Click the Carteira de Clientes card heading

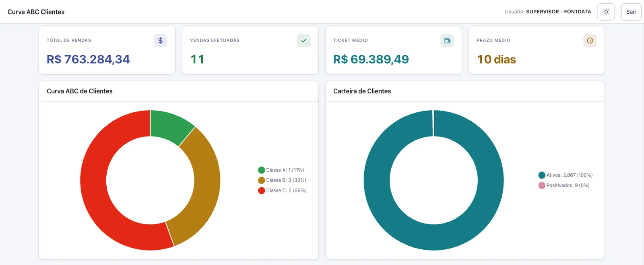(362, 91)
